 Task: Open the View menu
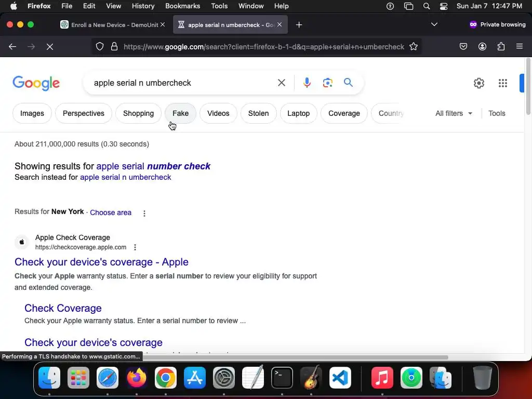[113, 6]
